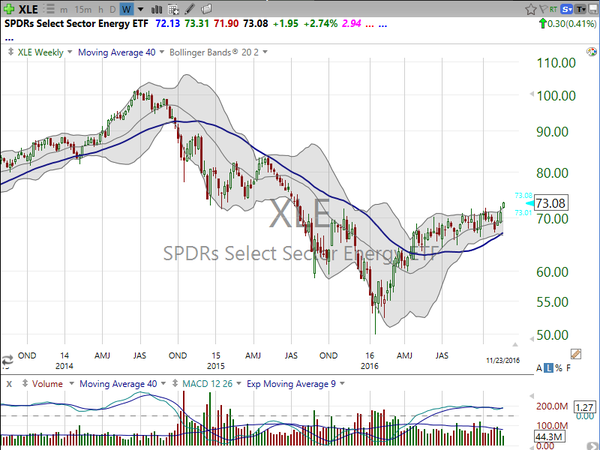Switch to the 1-minute 'm' timeframe
Screen dimensions: 600x450
[x=64, y=9]
